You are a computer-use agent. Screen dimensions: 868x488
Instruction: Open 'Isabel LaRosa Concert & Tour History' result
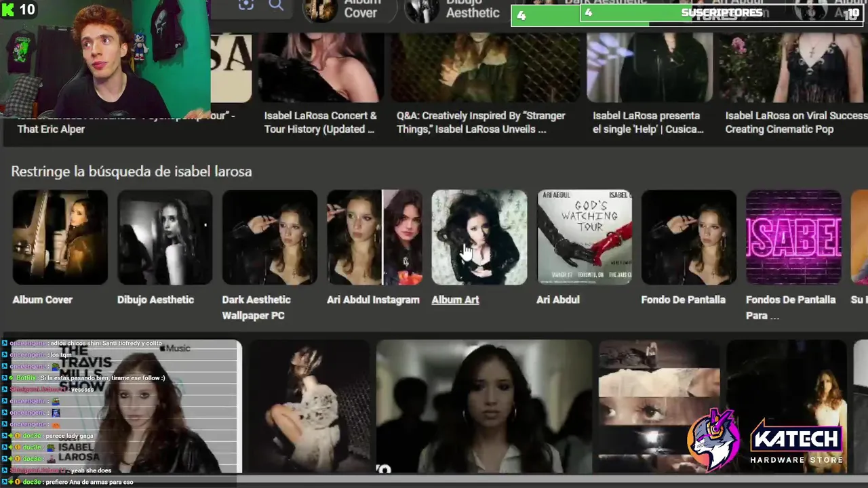(x=320, y=122)
